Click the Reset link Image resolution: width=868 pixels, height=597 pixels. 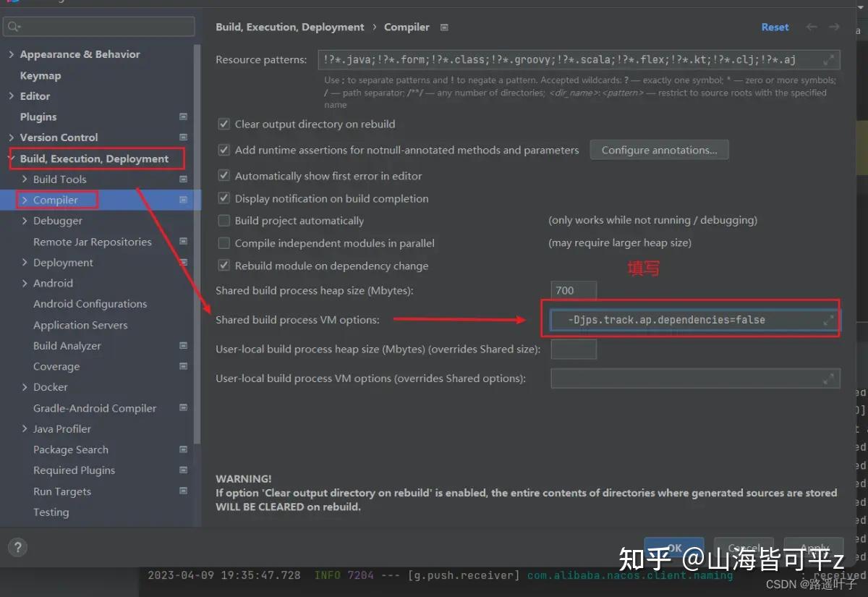pyautogui.click(x=775, y=27)
